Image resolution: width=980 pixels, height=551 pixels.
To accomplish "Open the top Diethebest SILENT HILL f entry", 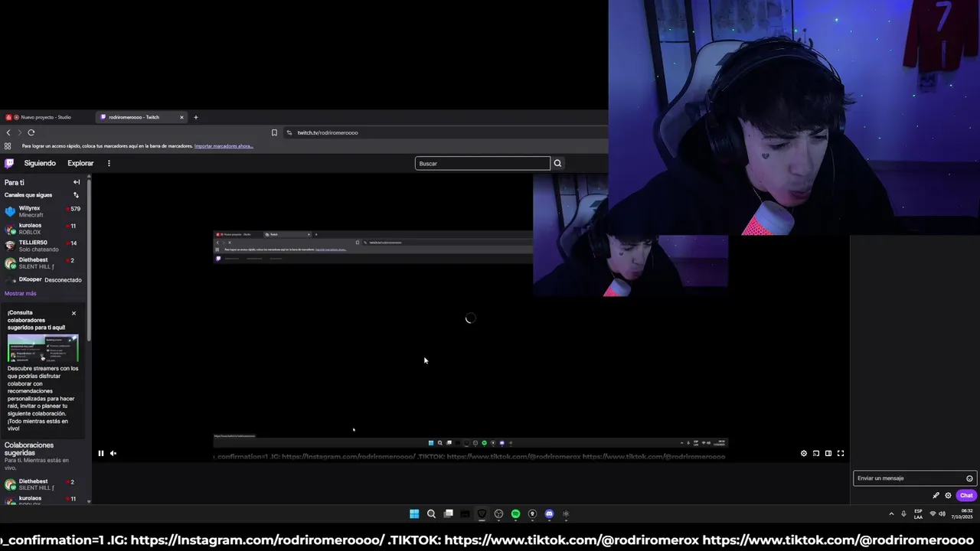I will click(x=44, y=263).
